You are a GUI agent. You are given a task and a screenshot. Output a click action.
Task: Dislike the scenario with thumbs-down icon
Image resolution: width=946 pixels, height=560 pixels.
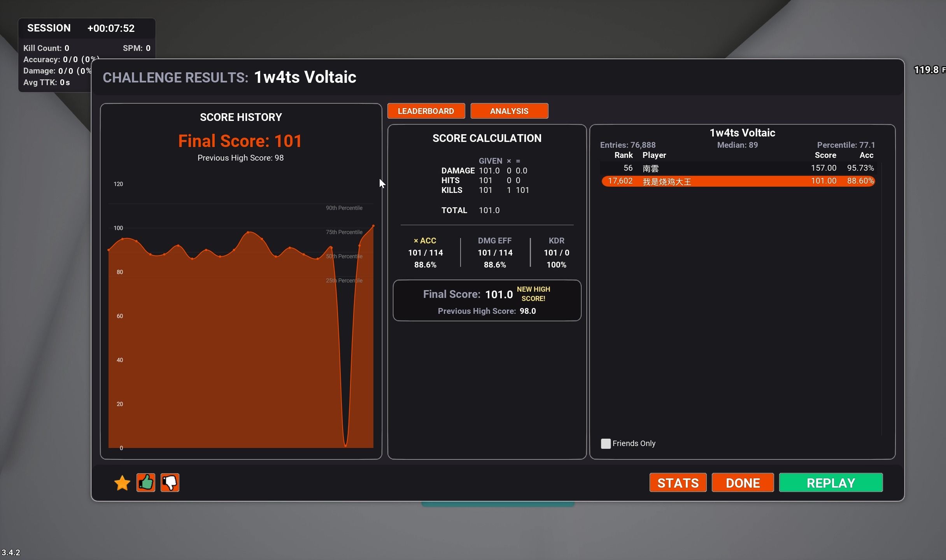pyautogui.click(x=170, y=483)
